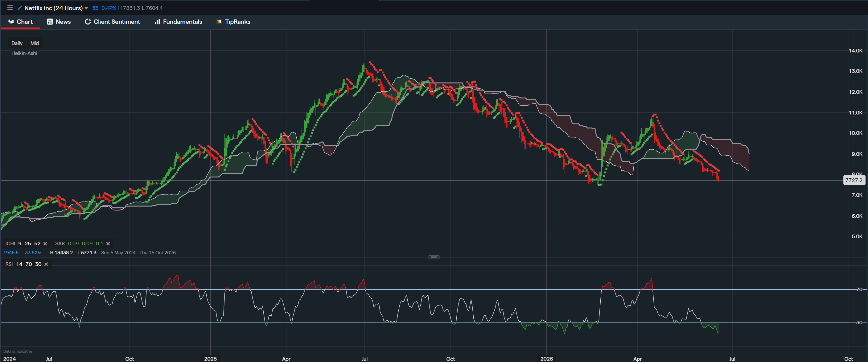The width and height of the screenshot is (868, 362).
Task: Click the H 13438.2 range high value
Action: 61,253
